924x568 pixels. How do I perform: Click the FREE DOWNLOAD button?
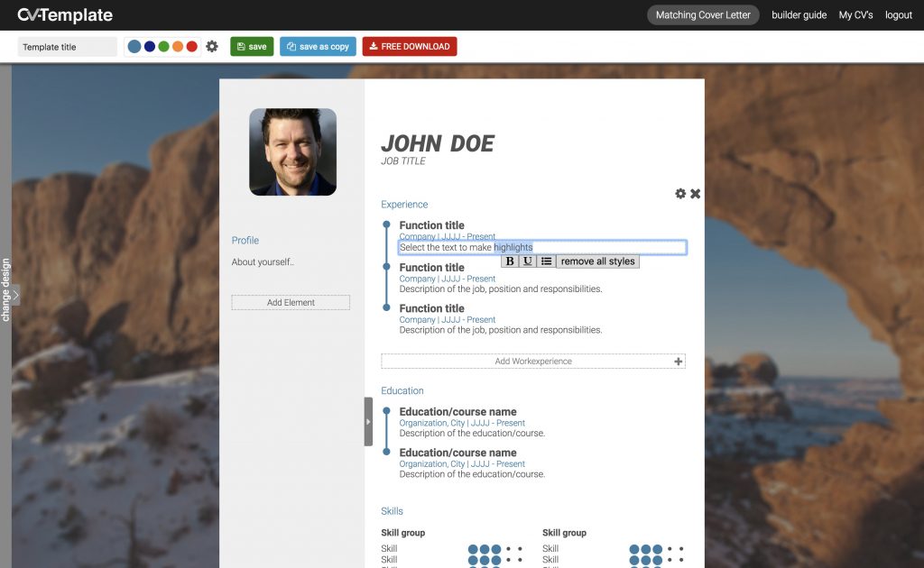[410, 47]
